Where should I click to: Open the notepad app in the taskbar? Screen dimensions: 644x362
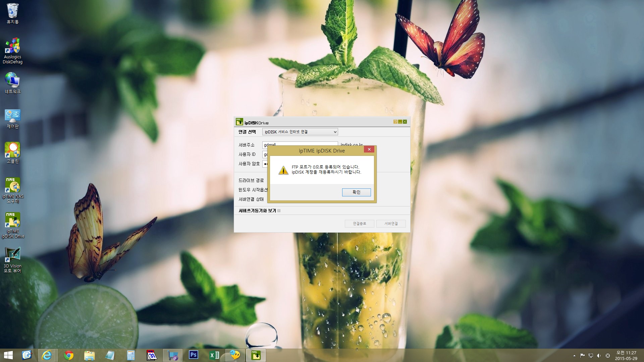110,355
